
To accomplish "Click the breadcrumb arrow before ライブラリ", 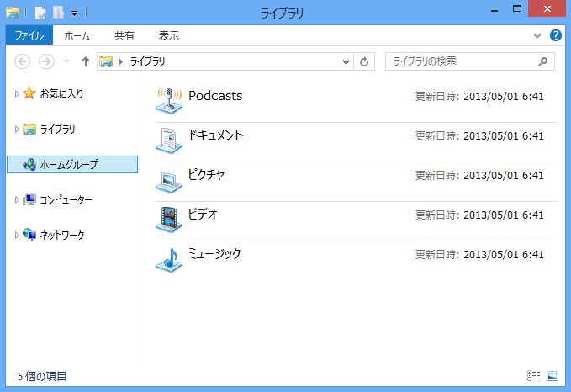I will point(121,61).
